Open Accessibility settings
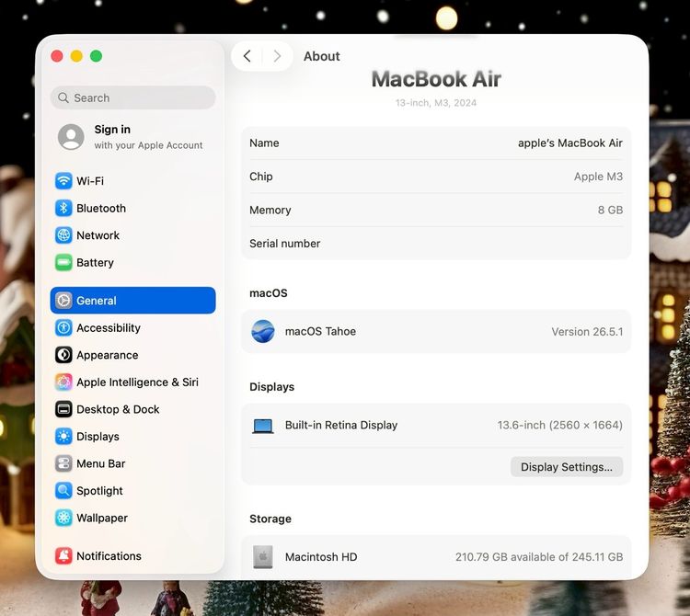This screenshot has width=690, height=616. [x=132, y=327]
